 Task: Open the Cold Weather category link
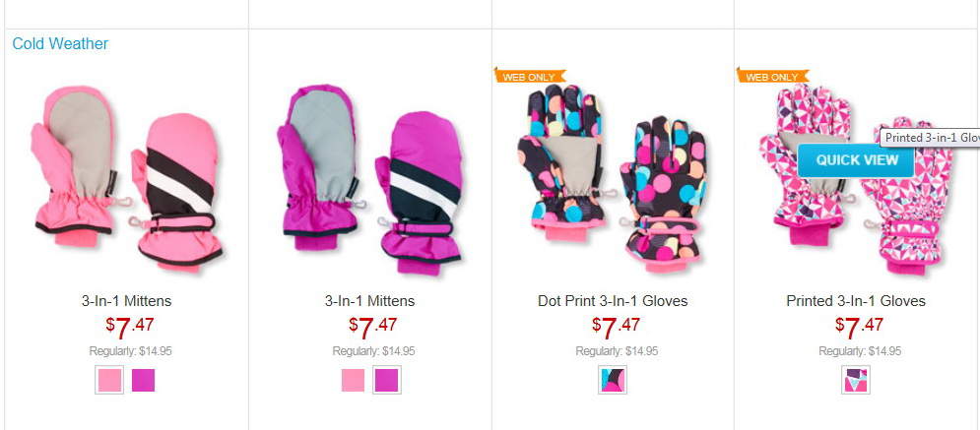click(60, 43)
